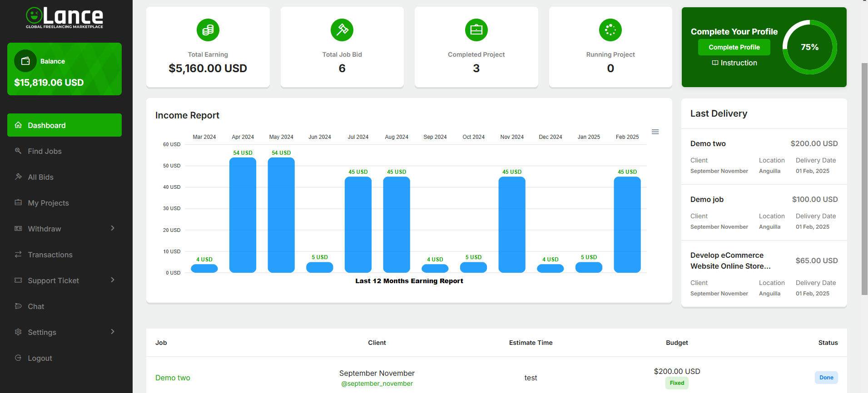Click the Apr 2024 bar in the chart
868x393 pixels.
pos(243,215)
